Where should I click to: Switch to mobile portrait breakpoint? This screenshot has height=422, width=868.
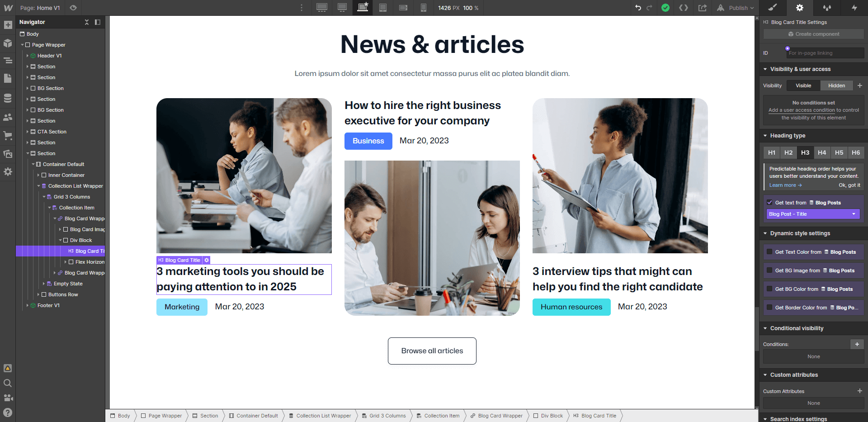pyautogui.click(x=424, y=8)
